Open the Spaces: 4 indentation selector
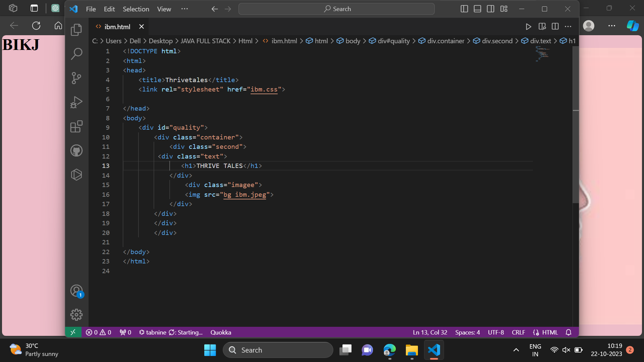644x362 pixels. 467,332
